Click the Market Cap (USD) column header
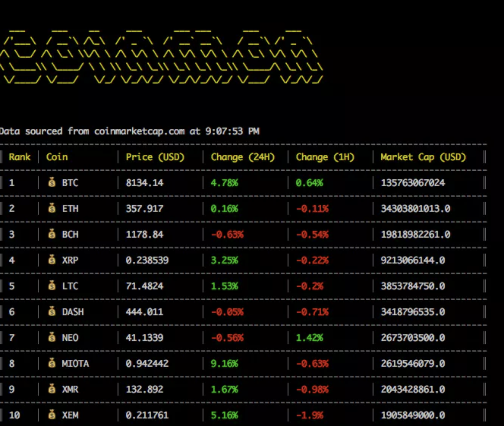 click(x=423, y=157)
